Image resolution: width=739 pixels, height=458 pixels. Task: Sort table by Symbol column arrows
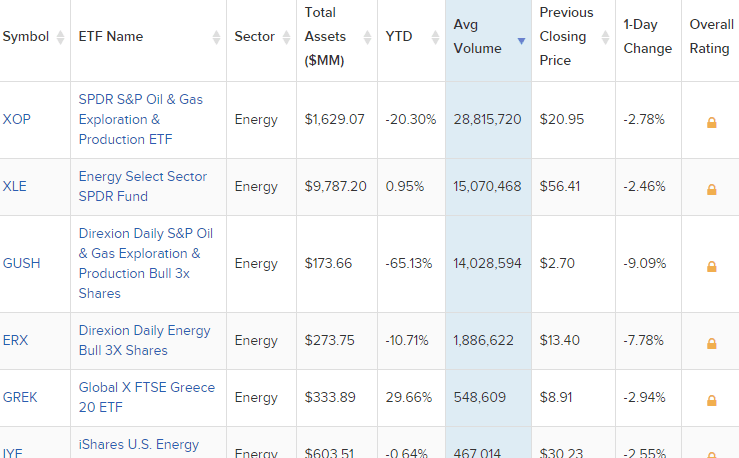tap(60, 37)
